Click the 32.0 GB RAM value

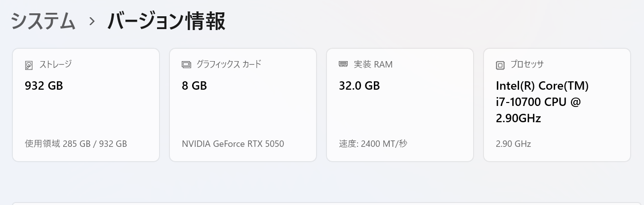(x=359, y=86)
